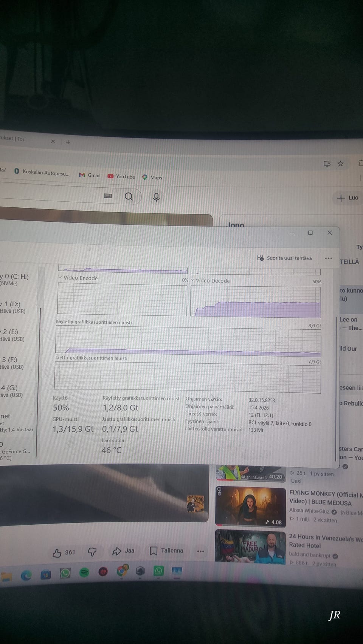
Task: Click the DirectX 12 (FL 12.1) value
Action: point(261,415)
